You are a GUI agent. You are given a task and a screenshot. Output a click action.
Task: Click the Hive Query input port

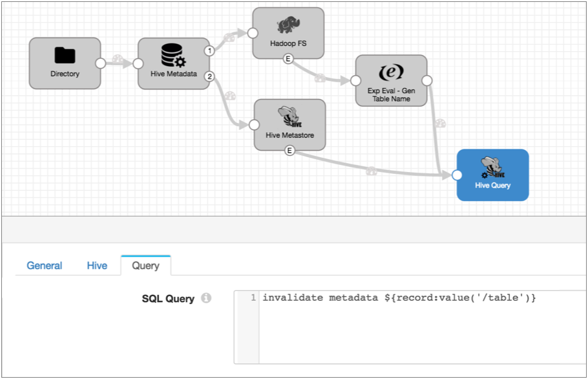(457, 175)
